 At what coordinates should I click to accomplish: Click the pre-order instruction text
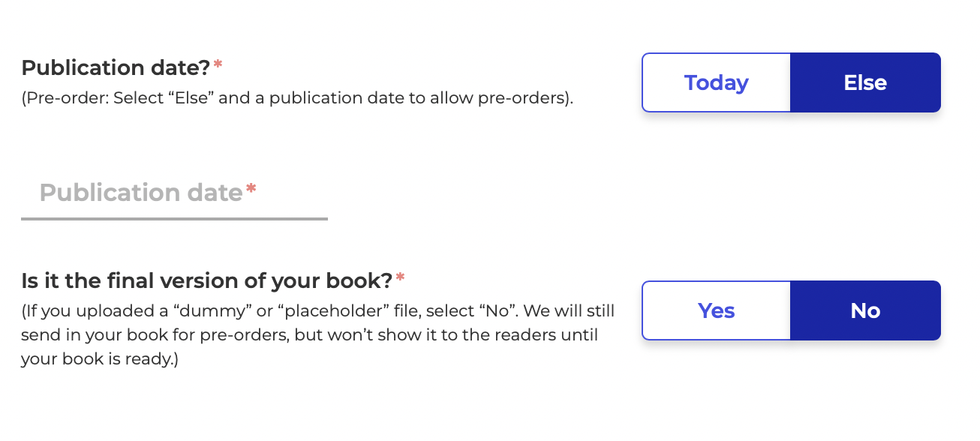point(296,99)
